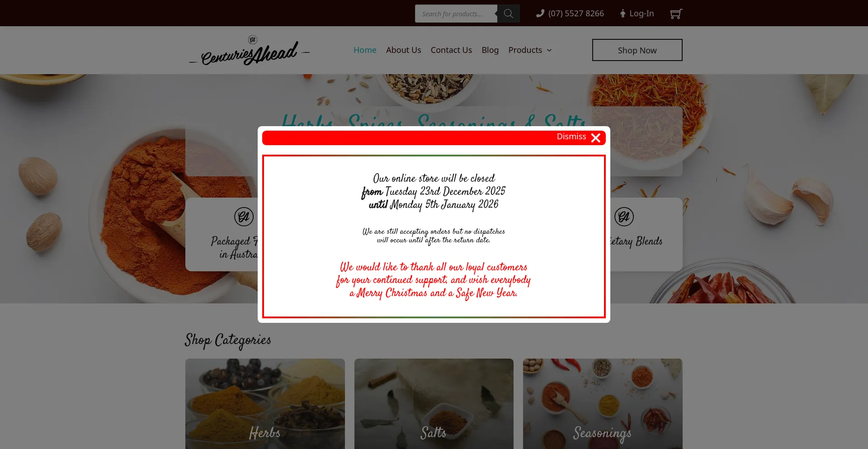Close popup with the X icon
Viewport: 868px width, 449px height.
596,138
